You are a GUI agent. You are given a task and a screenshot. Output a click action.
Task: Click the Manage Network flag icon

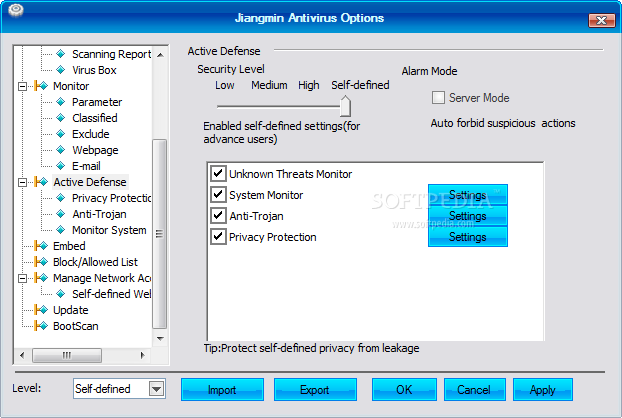click(x=41, y=278)
